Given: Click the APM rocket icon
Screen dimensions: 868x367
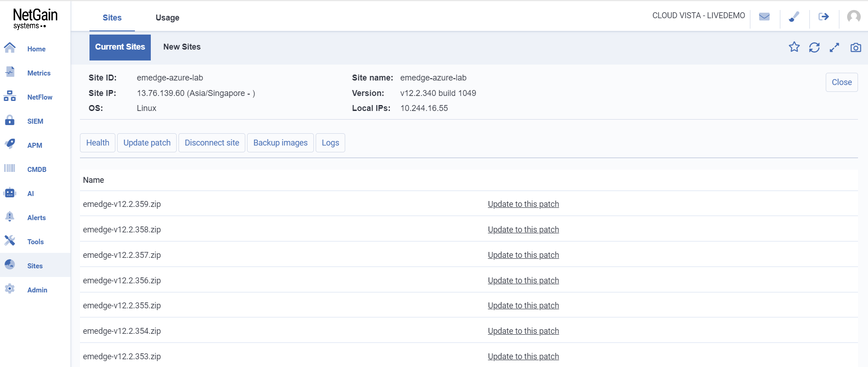Looking at the screenshot, I should [10, 144].
